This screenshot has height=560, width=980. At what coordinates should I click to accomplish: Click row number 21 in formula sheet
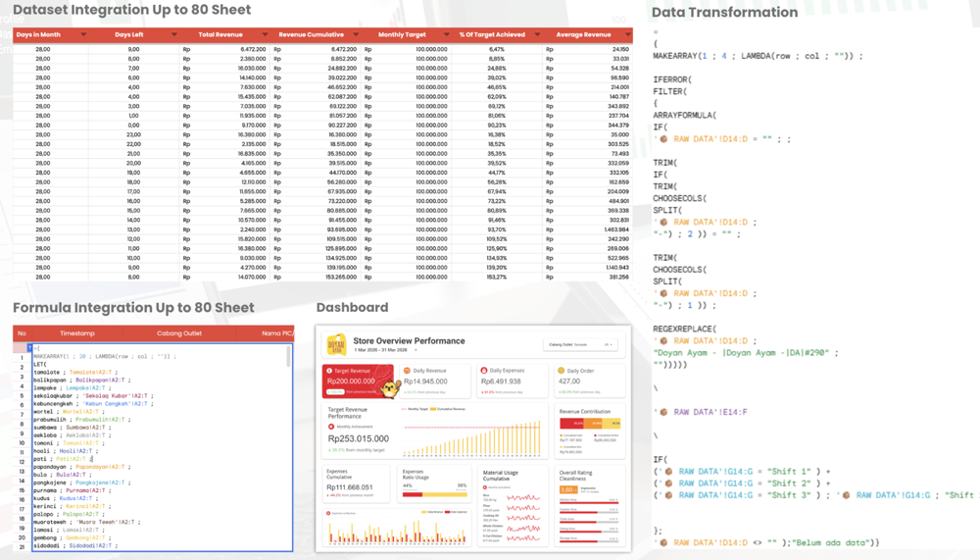coord(22,547)
